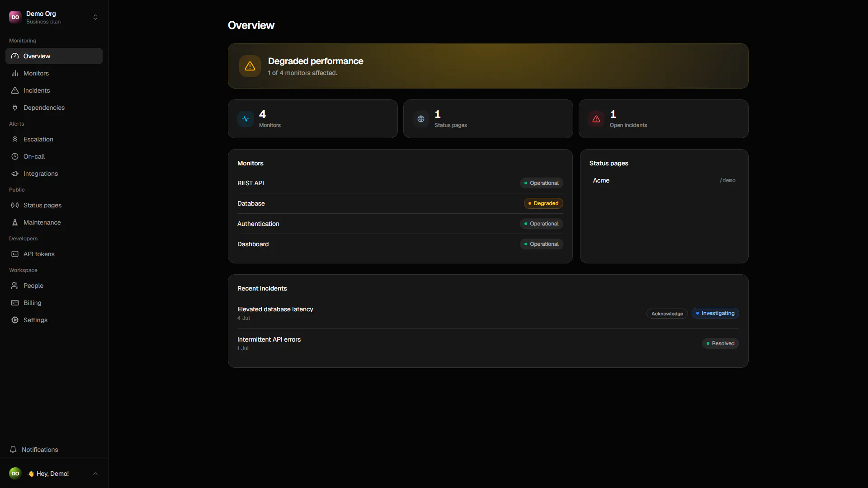Click the '1 Jul' incident date

click(243, 348)
